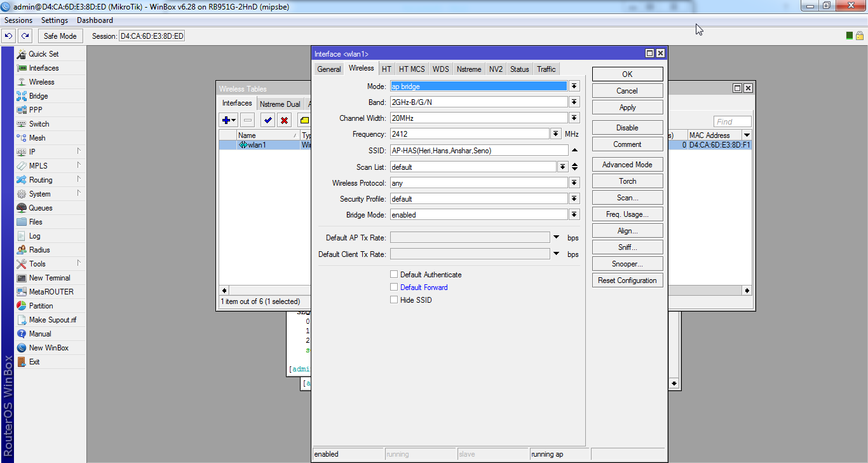Expand the IP submenu in sidebar
The image size is (868, 463).
pos(50,152)
